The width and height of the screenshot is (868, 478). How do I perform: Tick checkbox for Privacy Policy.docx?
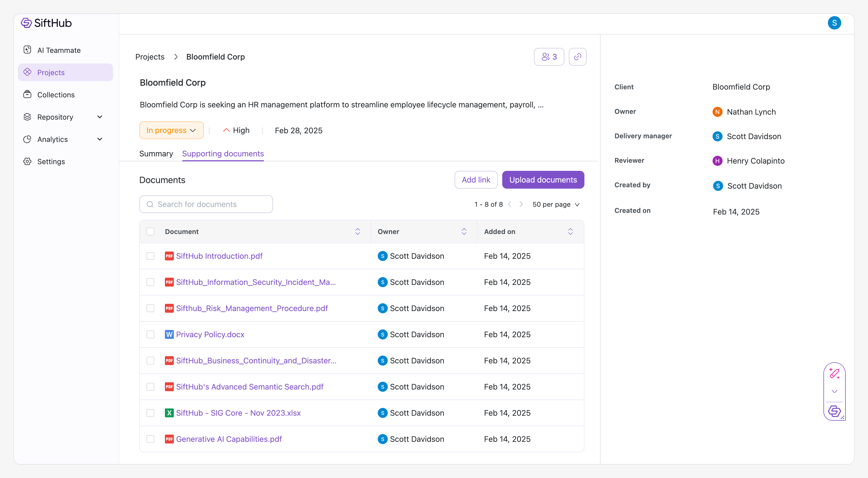point(150,334)
